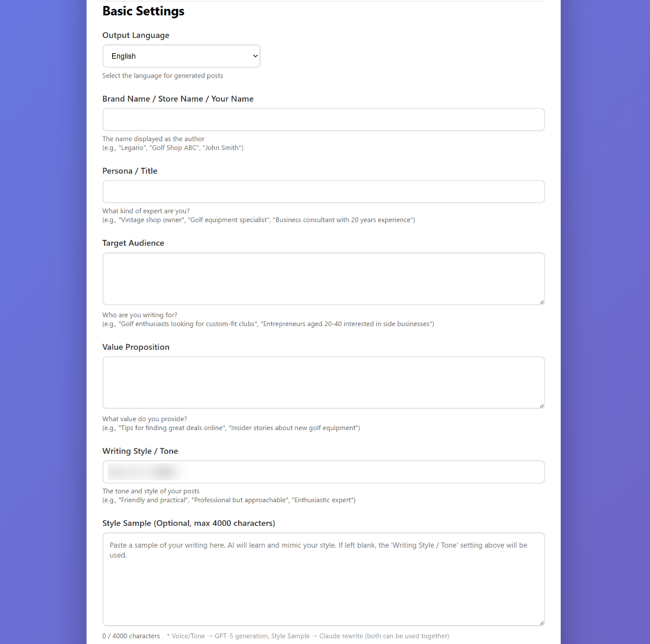
Task: Click the Basic Settings heading
Action: pyautogui.click(x=143, y=11)
